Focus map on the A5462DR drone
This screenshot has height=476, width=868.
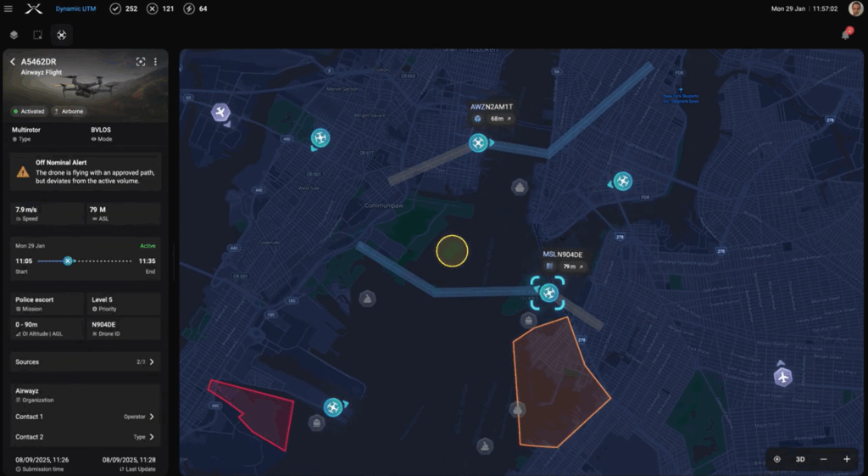pyautogui.click(x=141, y=62)
